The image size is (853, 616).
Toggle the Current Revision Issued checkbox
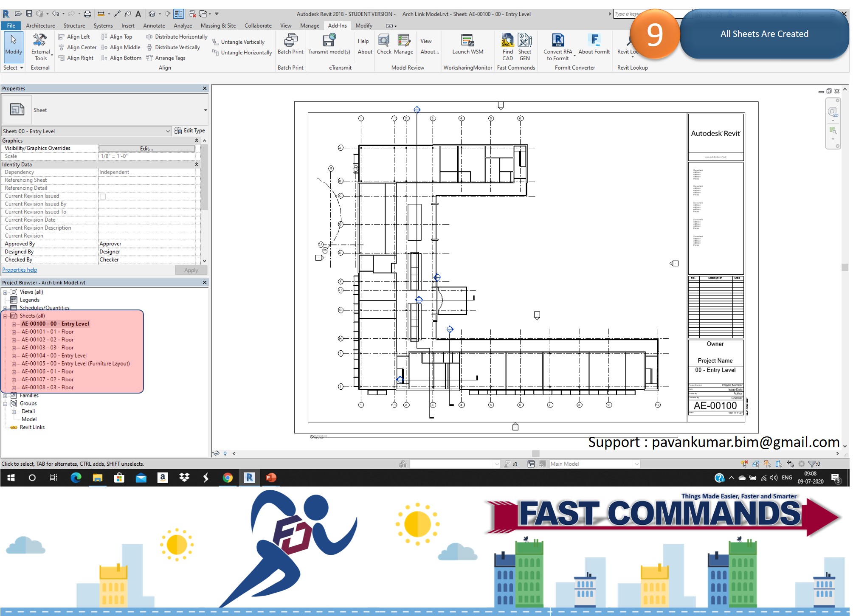coord(103,196)
